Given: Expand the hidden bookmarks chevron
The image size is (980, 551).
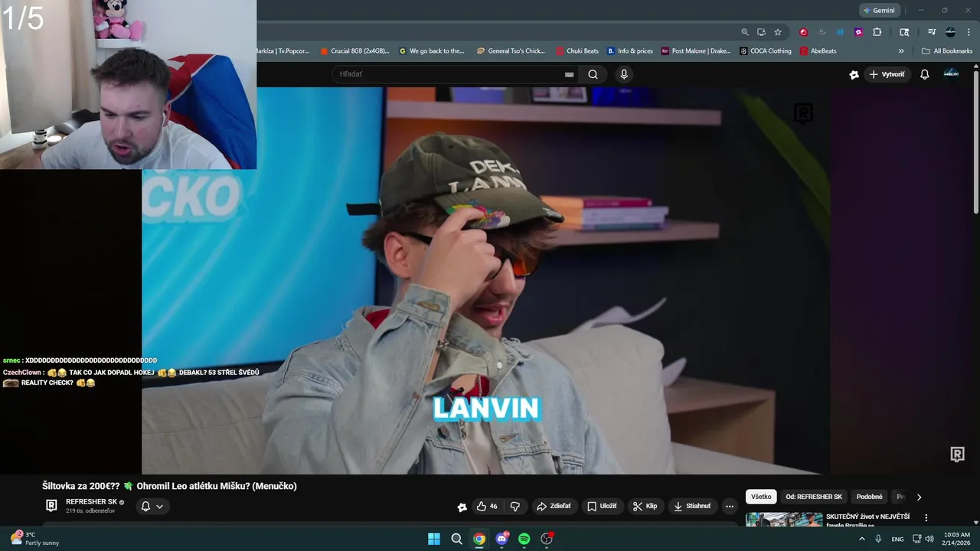Looking at the screenshot, I should coord(901,51).
